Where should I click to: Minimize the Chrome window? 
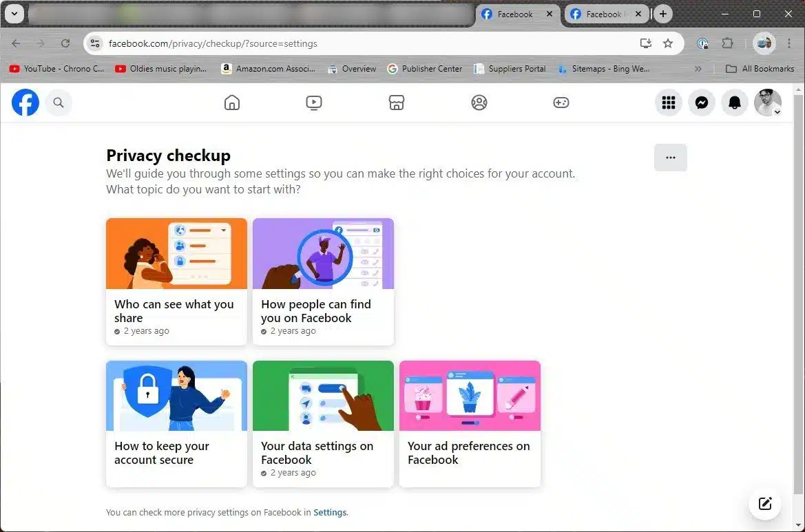(725, 14)
